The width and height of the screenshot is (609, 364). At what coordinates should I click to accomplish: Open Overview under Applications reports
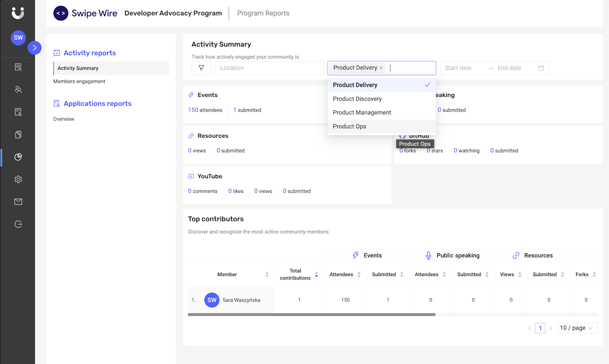[x=64, y=119]
